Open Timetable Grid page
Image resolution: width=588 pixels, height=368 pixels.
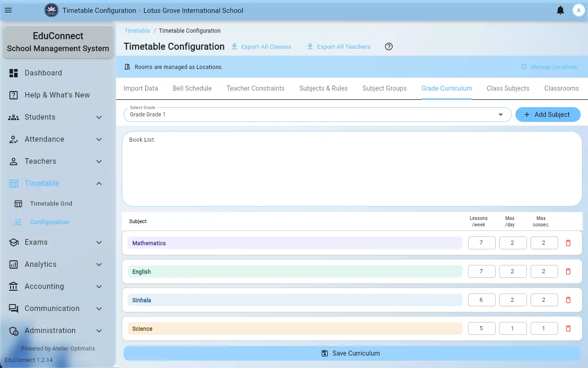pyautogui.click(x=58, y=203)
